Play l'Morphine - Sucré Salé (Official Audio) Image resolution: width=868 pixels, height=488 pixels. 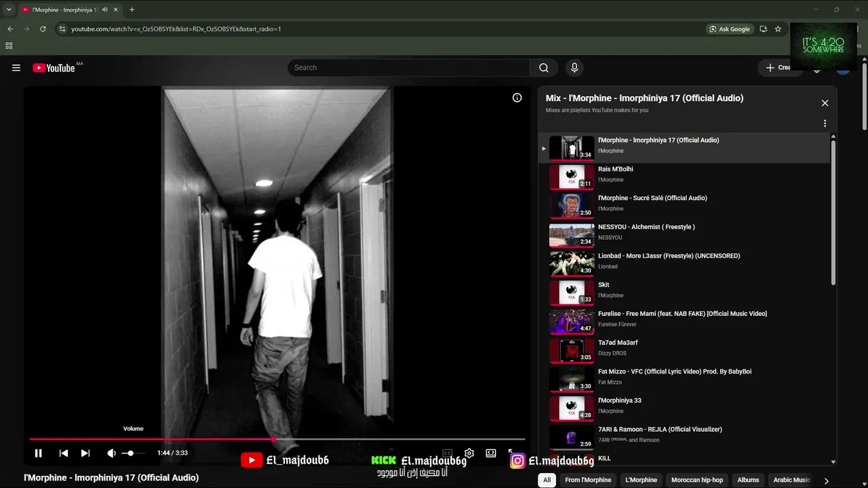click(685, 206)
